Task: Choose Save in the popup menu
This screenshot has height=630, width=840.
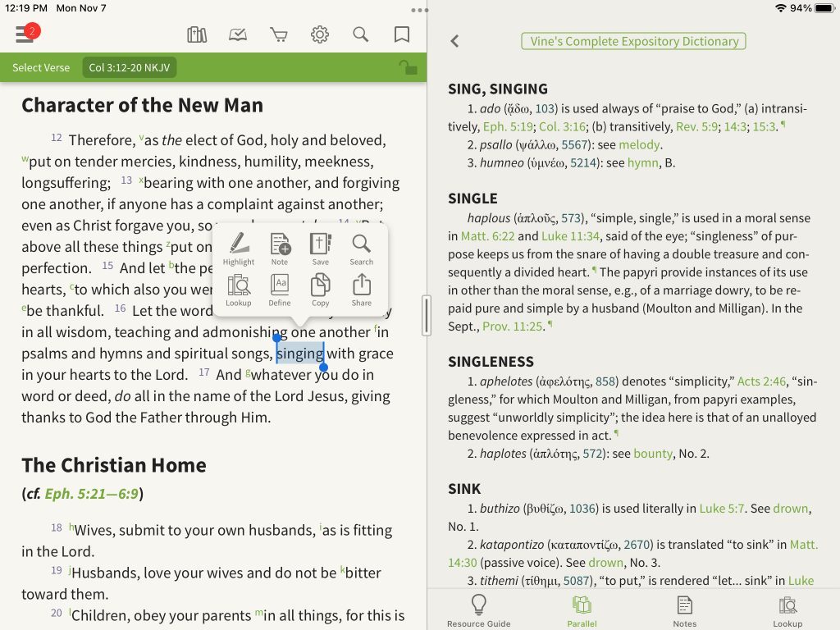Action: [x=321, y=249]
